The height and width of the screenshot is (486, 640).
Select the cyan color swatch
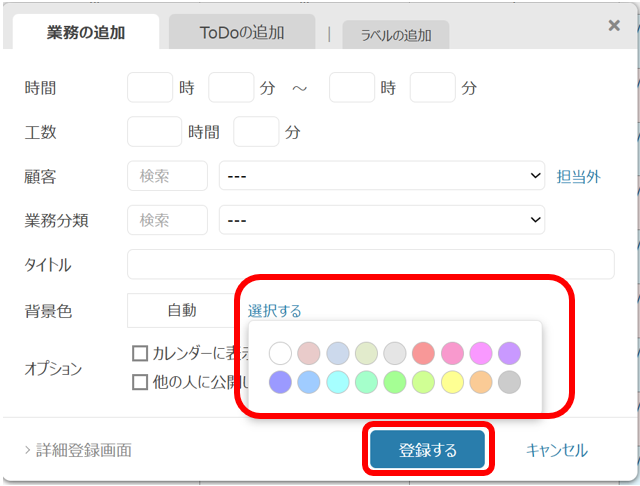[337, 382]
